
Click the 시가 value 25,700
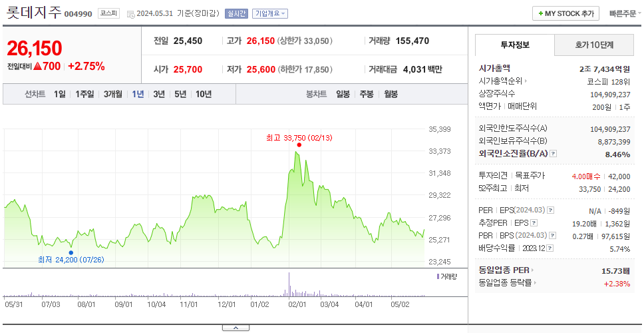(x=188, y=69)
